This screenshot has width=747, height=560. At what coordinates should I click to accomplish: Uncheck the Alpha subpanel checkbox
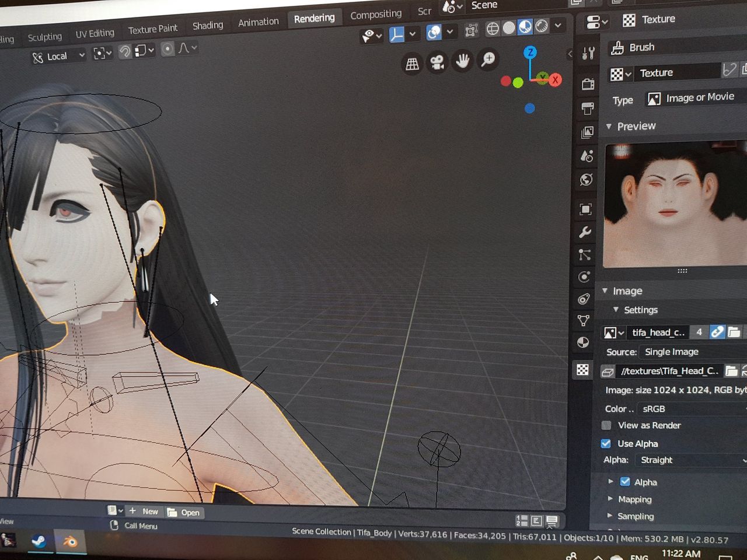tap(625, 482)
